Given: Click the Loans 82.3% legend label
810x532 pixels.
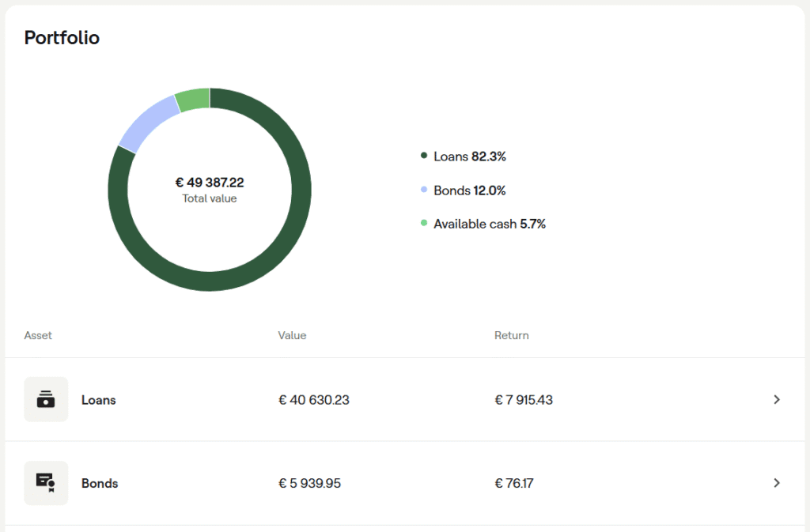Looking at the screenshot, I should (470, 157).
